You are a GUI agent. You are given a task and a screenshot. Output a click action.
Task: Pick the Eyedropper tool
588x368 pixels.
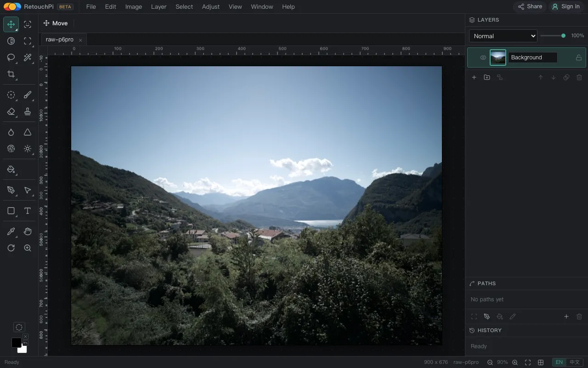(x=11, y=231)
